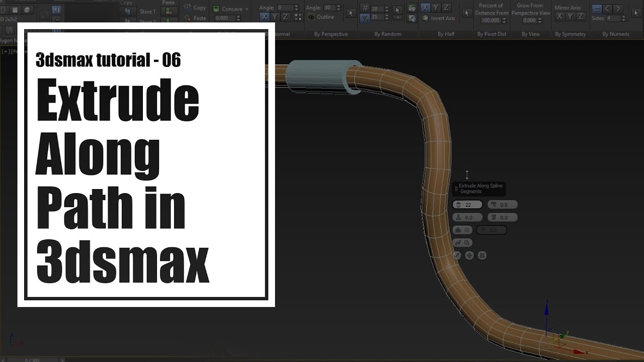644x362 pixels.
Task: Enable the % percent mode in By Random
Action: tap(365, 17)
